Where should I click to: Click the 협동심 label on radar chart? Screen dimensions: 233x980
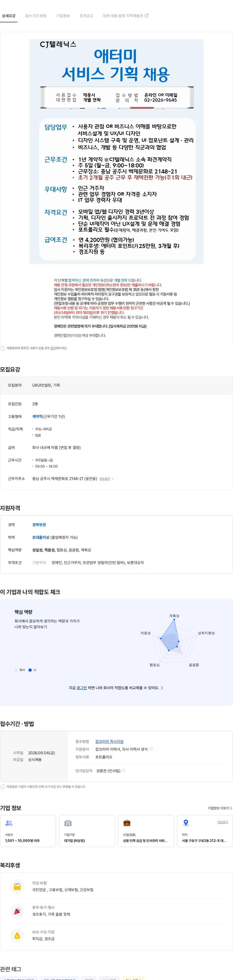pyautogui.click(x=155, y=665)
